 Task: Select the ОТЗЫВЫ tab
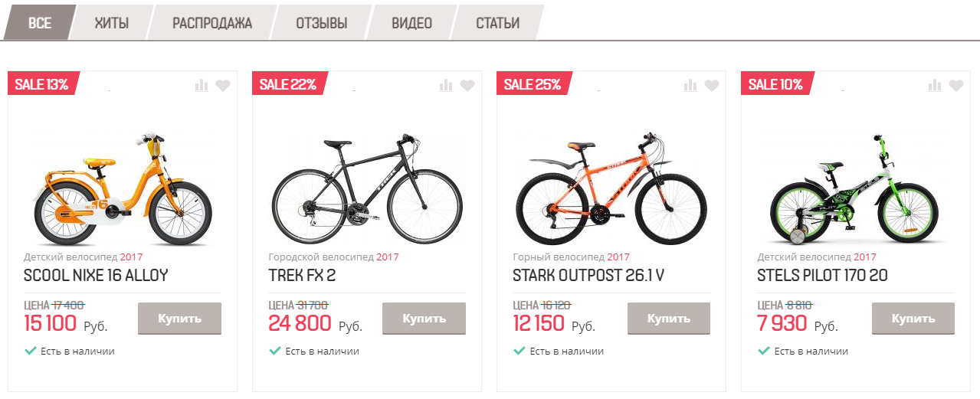coord(322,23)
